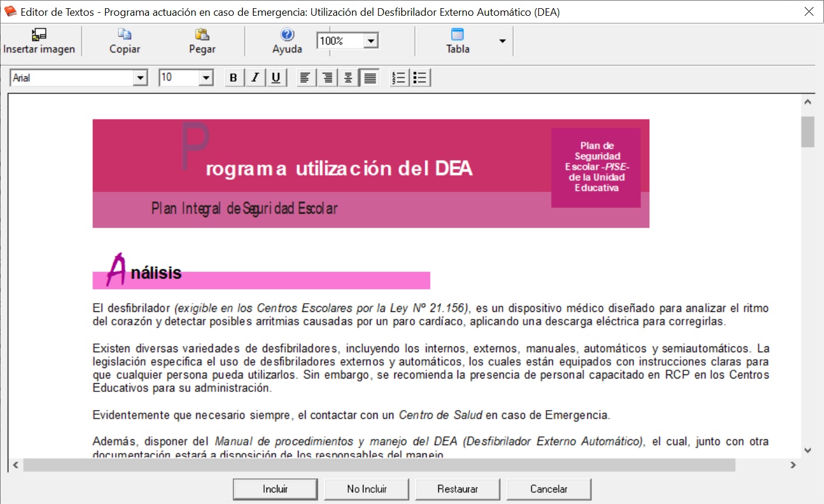Open the Arial font name dropdown

[x=140, y=78]
